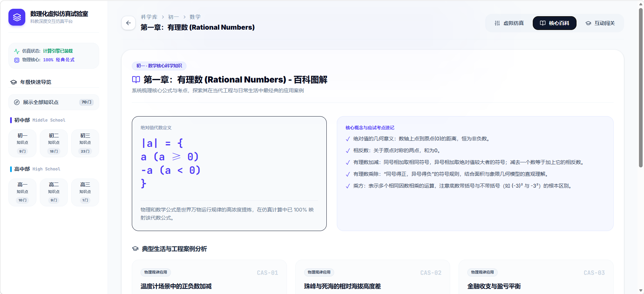
Task: Select grade 高二 with 9 knowledge points
Action: coord(54,192)
